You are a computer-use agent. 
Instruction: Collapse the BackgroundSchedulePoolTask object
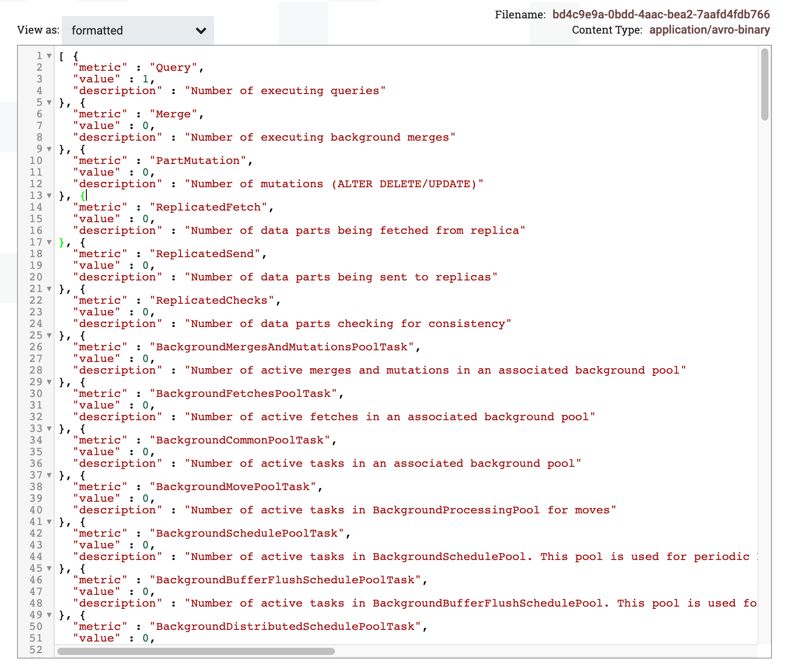(48, 521)
